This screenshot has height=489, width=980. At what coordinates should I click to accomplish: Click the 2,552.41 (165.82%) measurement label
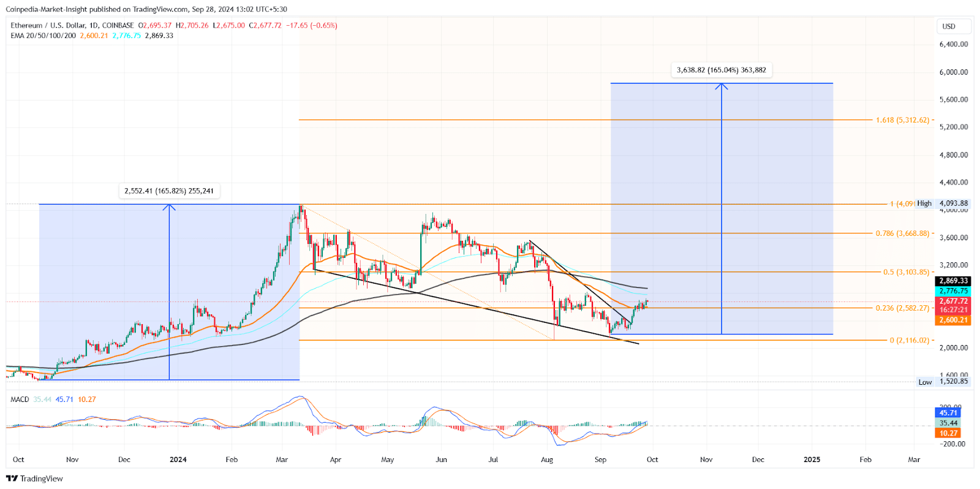[x=169, y=191]
